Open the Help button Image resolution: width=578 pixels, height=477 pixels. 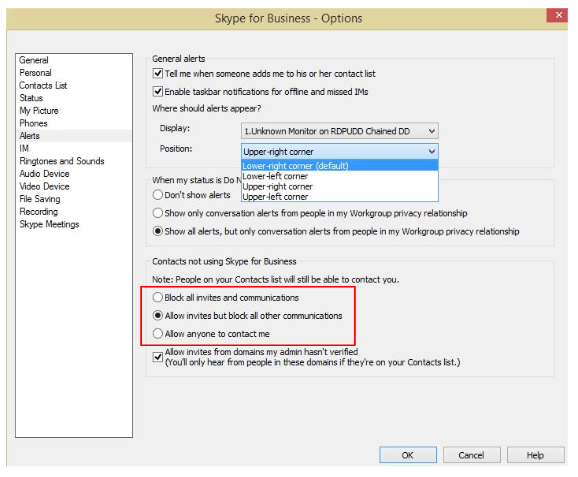pyautogui.click(x=535, y=455)
